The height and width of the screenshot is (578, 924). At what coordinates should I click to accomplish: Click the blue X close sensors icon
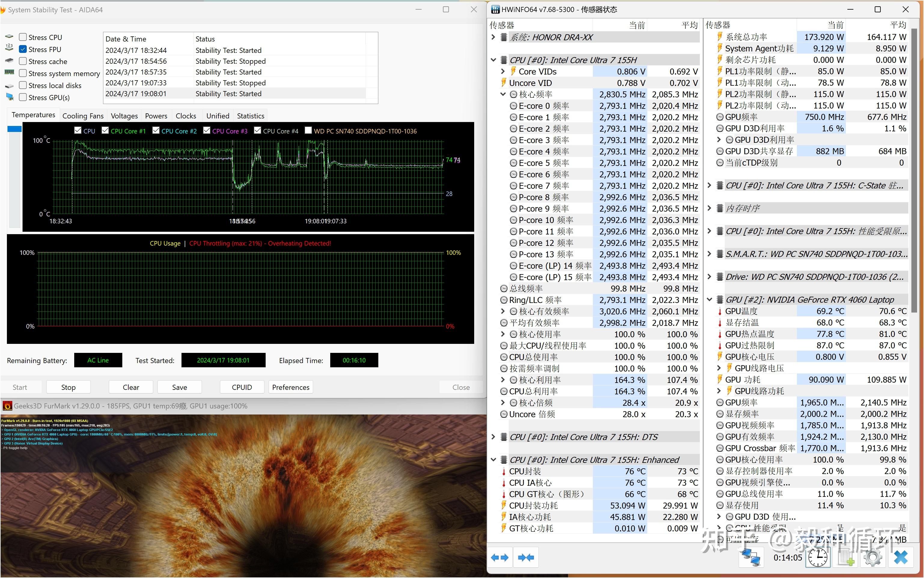pos(901,557)
